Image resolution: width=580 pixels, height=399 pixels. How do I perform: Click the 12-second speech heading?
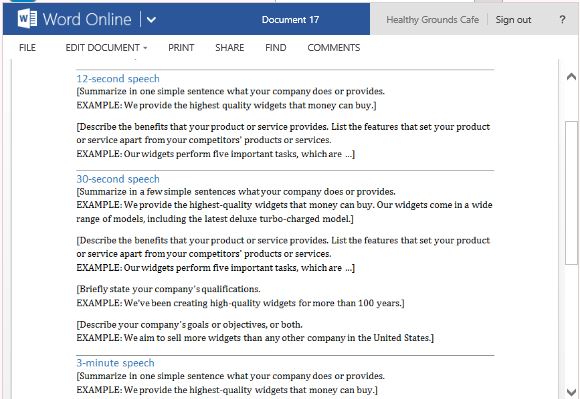pos(118,79)
